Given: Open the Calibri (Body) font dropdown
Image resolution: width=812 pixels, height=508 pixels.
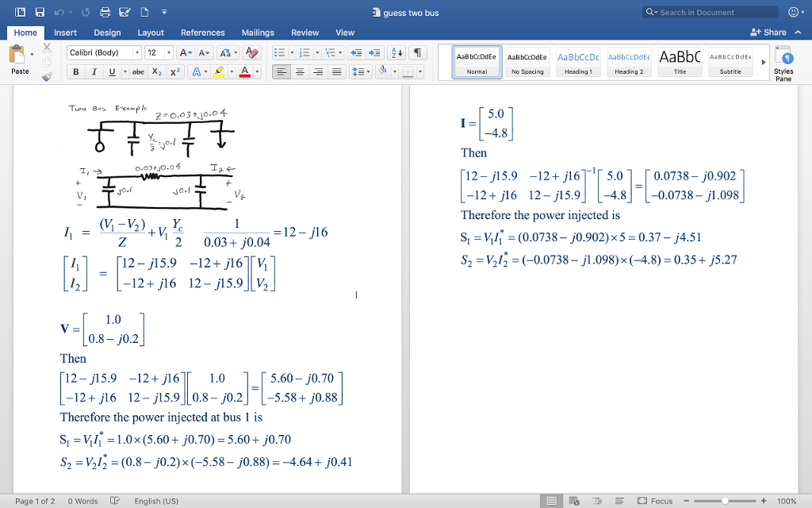Looking at the screenshot, I should [x=137, y=52].
